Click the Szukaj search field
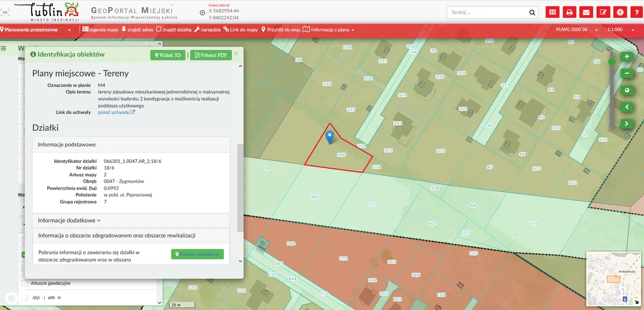The image size is (644, 310). tap(487, 13)
